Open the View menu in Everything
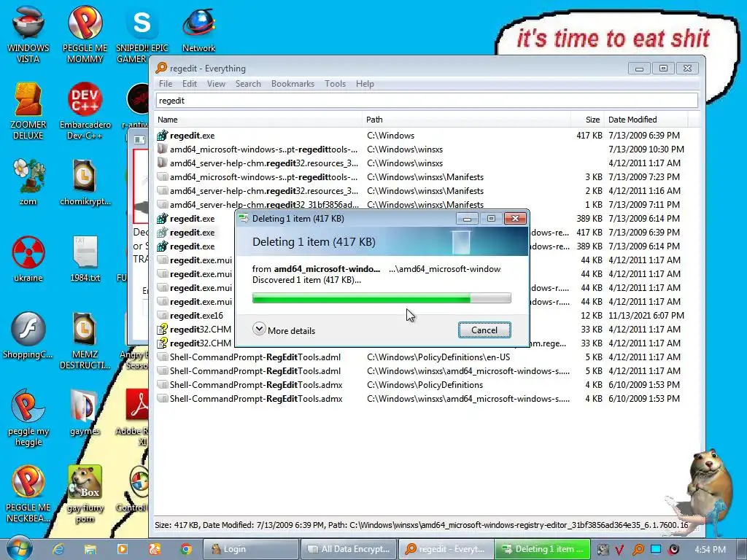 click(216, 84)
